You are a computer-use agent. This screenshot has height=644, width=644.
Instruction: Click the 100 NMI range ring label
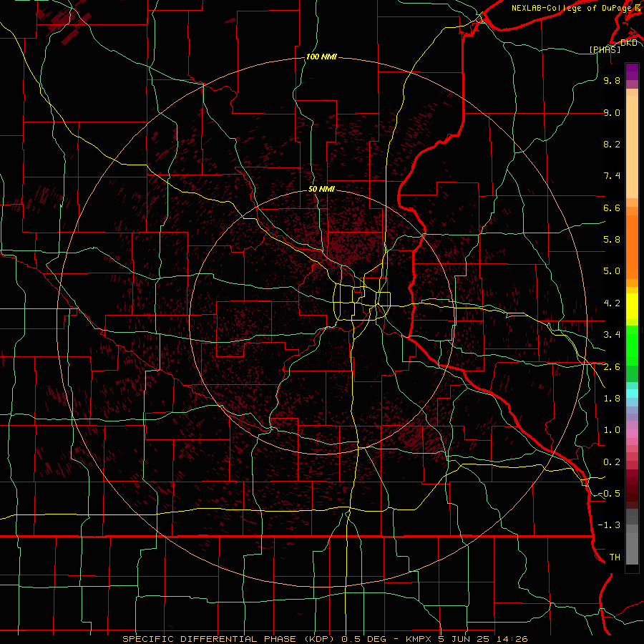[x=321, y=57]
